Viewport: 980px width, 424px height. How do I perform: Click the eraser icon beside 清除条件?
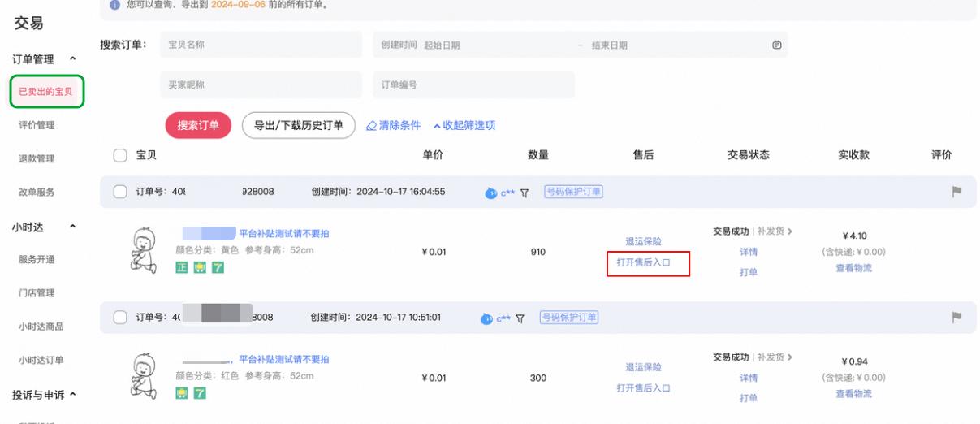click(371, 126)
